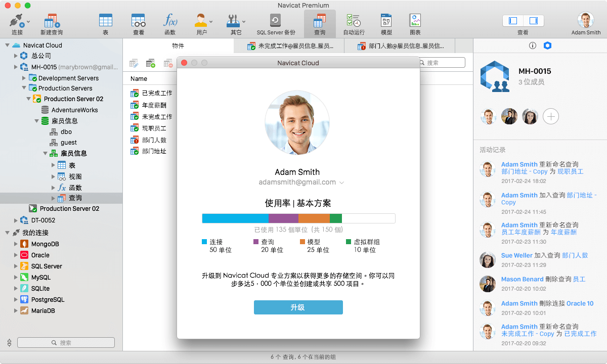The width and height of the screenshot is (607, 364).
Task: Open the 查看 view objects icon with glasses
Action: pos(139,20)
